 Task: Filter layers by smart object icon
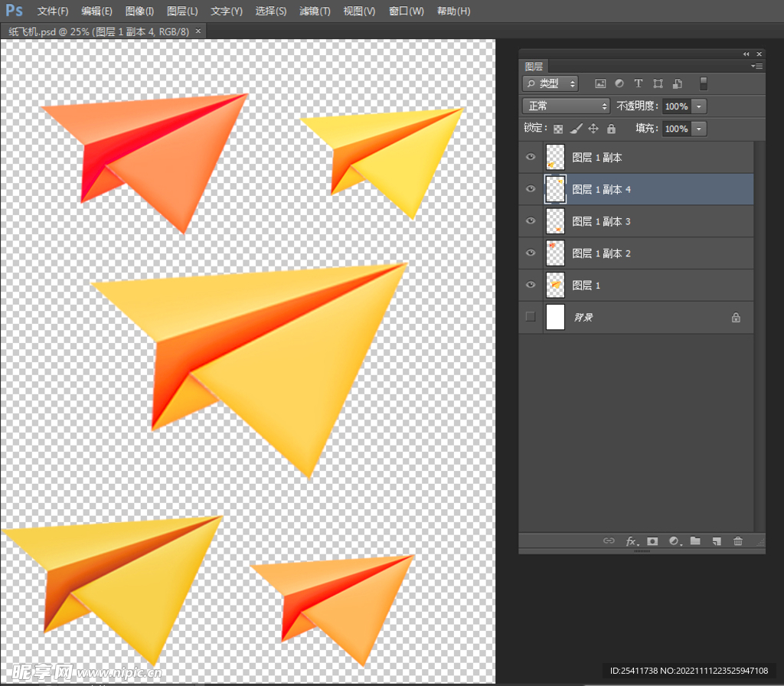[x=678, y=83]
